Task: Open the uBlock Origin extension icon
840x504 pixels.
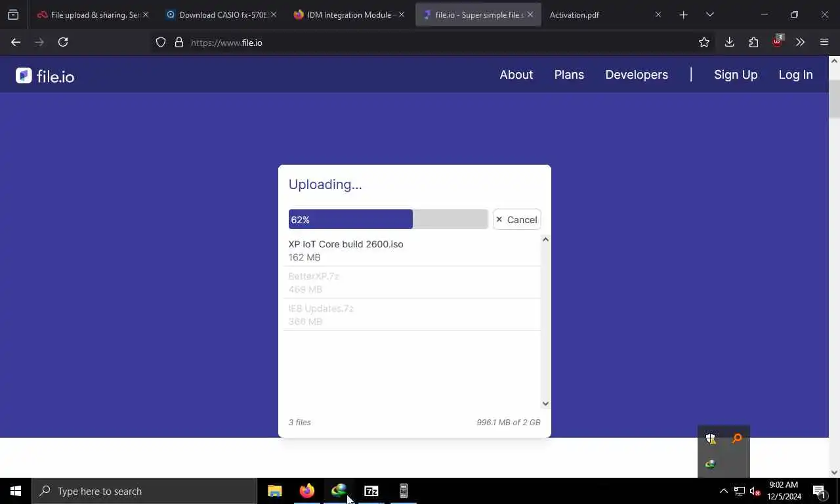Action: pos(778,41)
